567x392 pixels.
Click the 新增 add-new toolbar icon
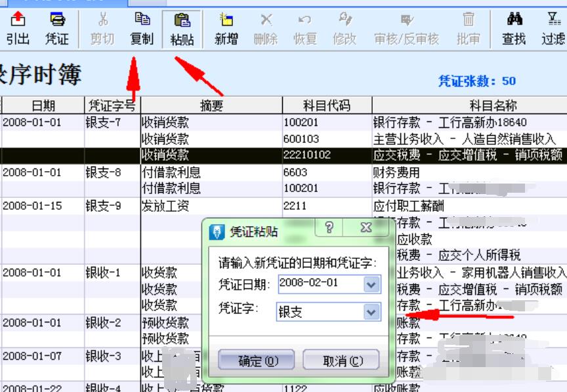tap(226, 29)
